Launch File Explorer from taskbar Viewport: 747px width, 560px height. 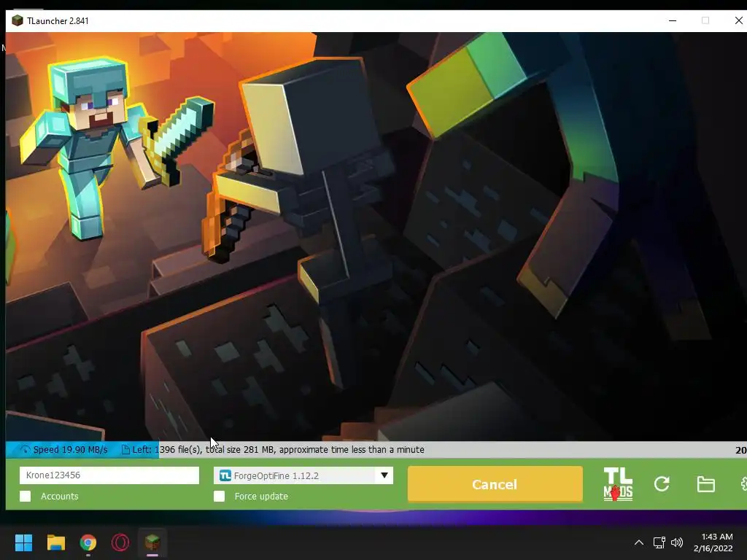[x=55, y=542]
